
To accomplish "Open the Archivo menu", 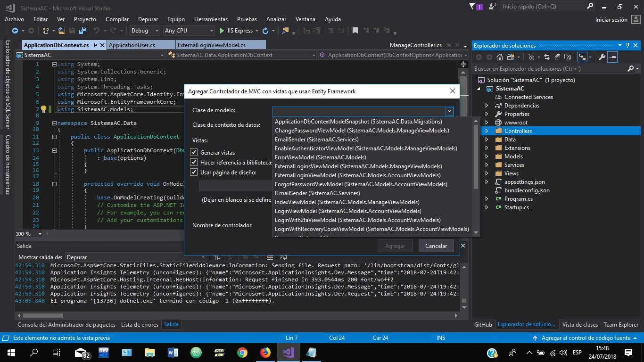I will [x=14, y=19].
